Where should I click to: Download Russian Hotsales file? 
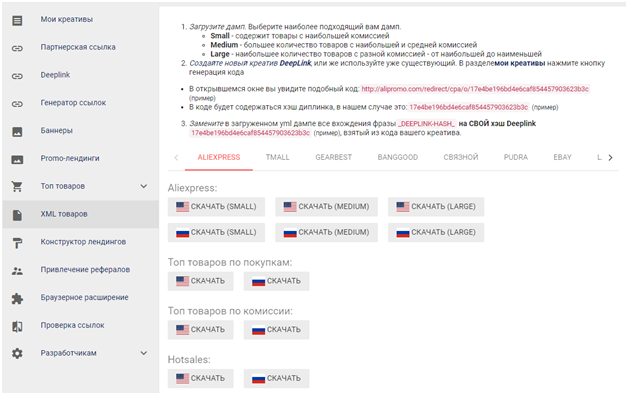coord(276,379)
